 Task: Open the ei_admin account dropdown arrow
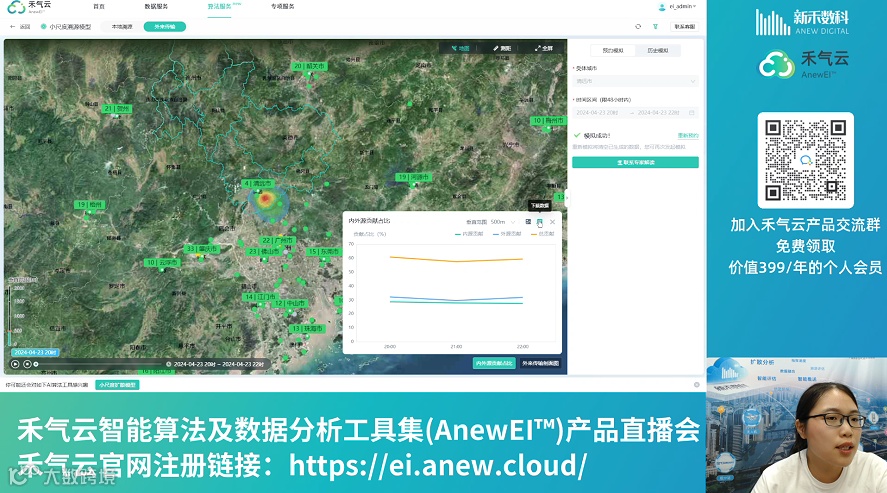click(x=695, y=7)
